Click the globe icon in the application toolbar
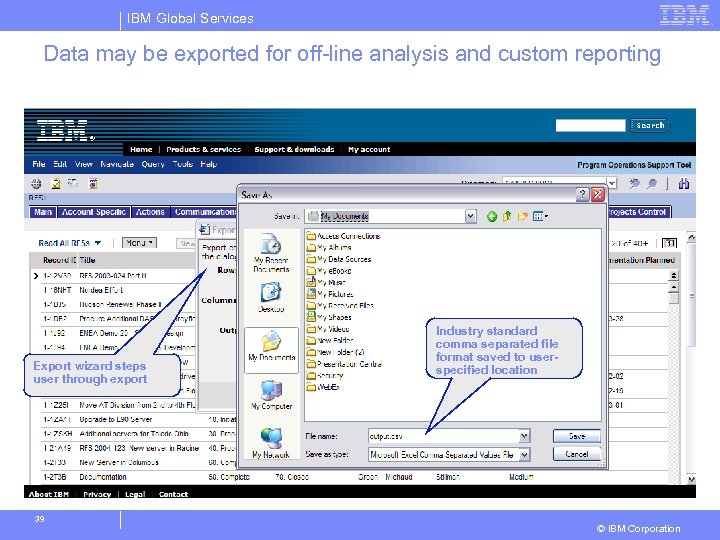The width and height of the screenshot is (720, 540). (x=36, y=184)
